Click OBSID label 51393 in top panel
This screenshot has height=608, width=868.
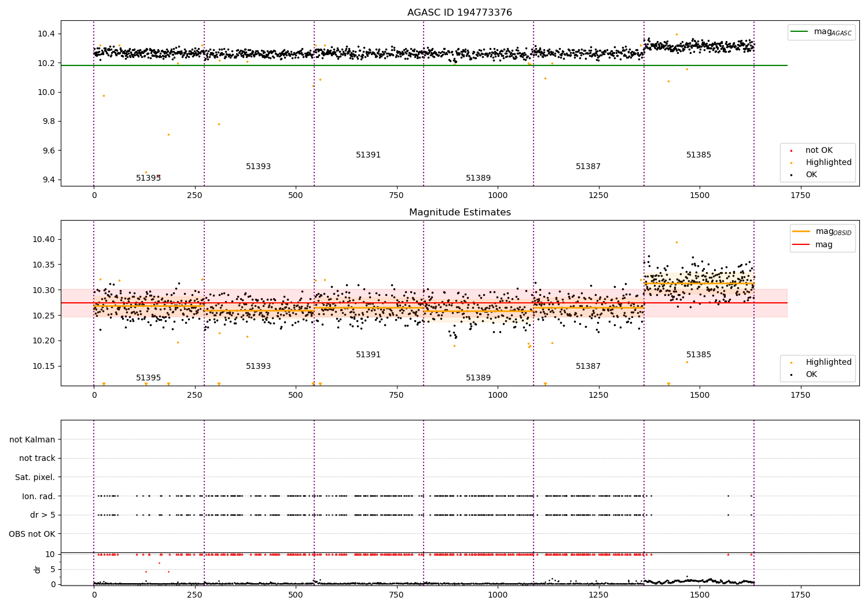click(x=258, y=167)
